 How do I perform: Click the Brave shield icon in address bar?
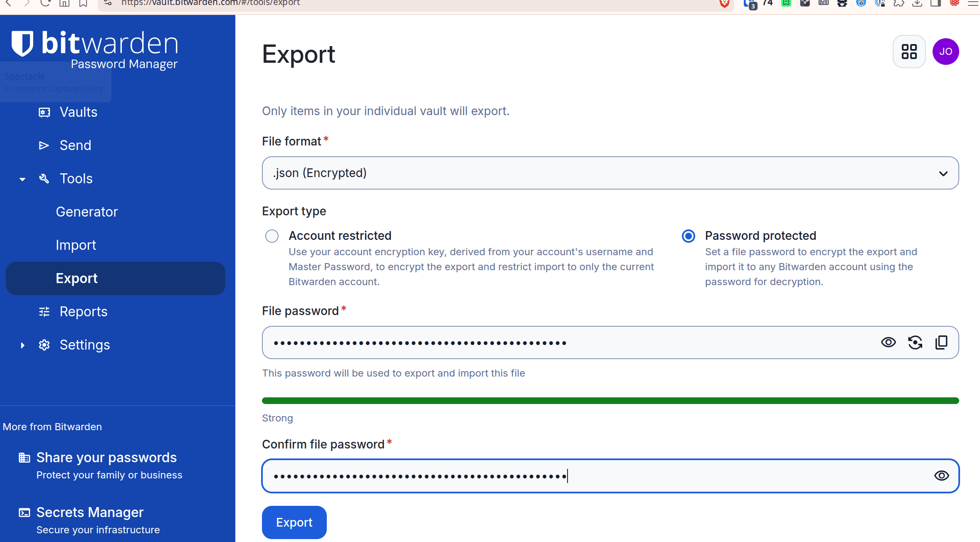[x=724, y=3]
